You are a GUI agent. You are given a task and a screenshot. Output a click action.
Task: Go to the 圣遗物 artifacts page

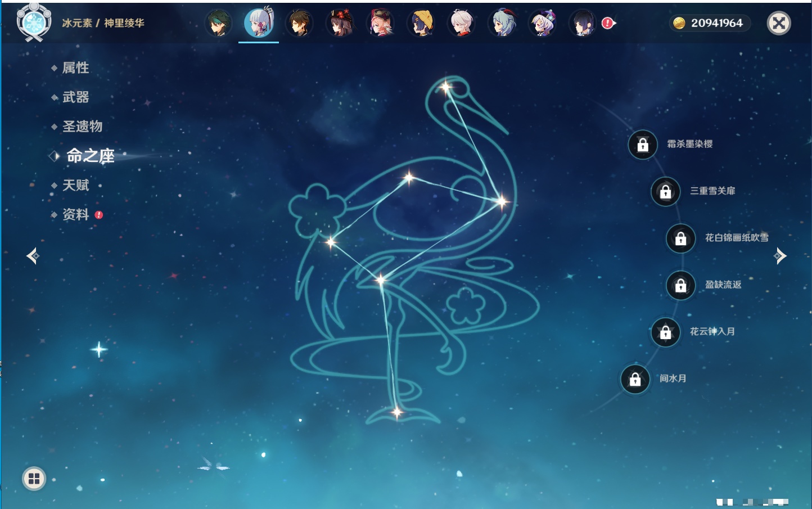(x=83, y=127)
